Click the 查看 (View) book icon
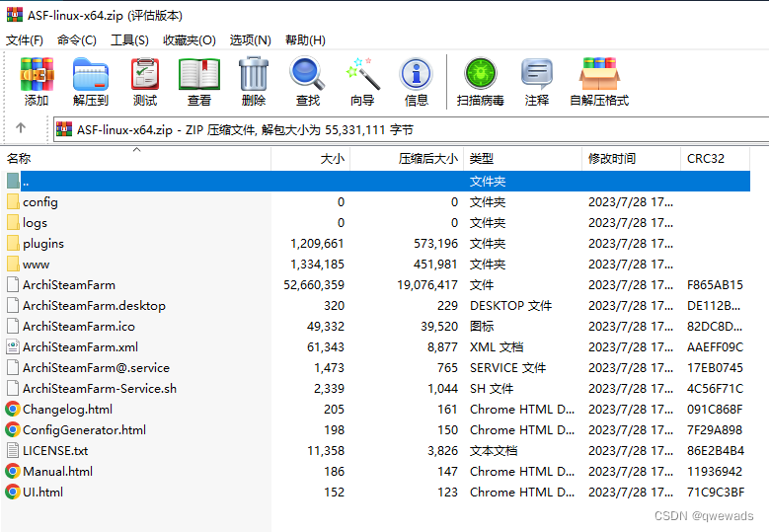The image size is (769, 532). pyautogui.click(x=199, y=74)
